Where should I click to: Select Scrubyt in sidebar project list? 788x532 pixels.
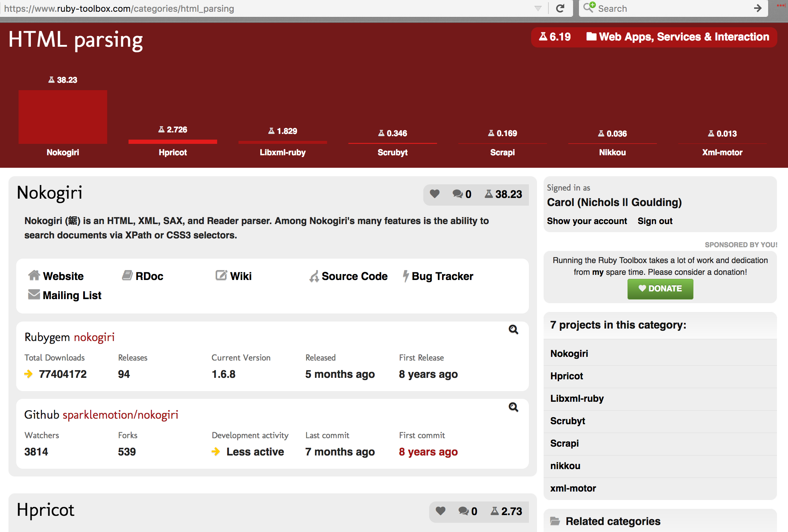[x=568, y=421]
